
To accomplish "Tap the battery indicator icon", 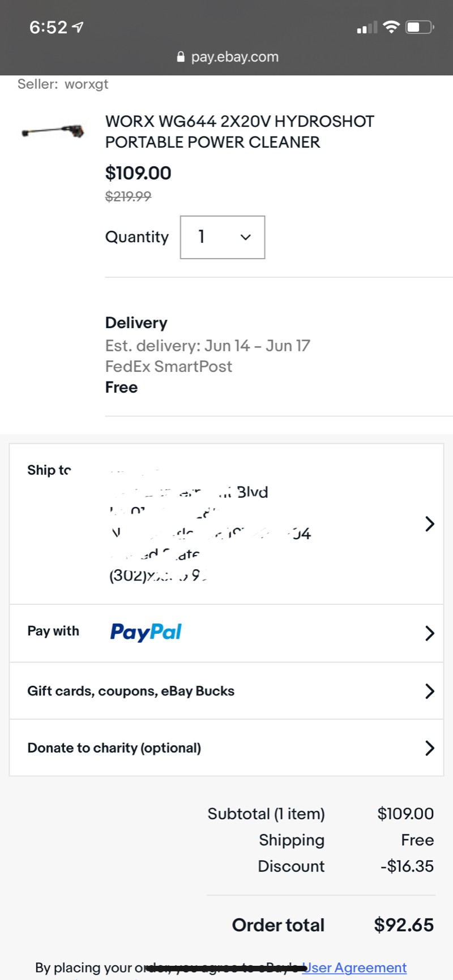I will 420,27.
